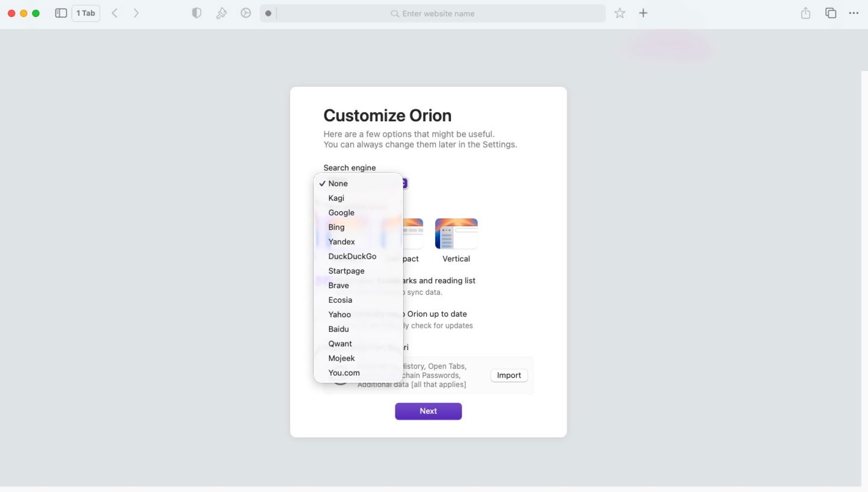Bookmark page with the star icon
The height and width of the screenshot is (492, 868).
tap(620, 13)
